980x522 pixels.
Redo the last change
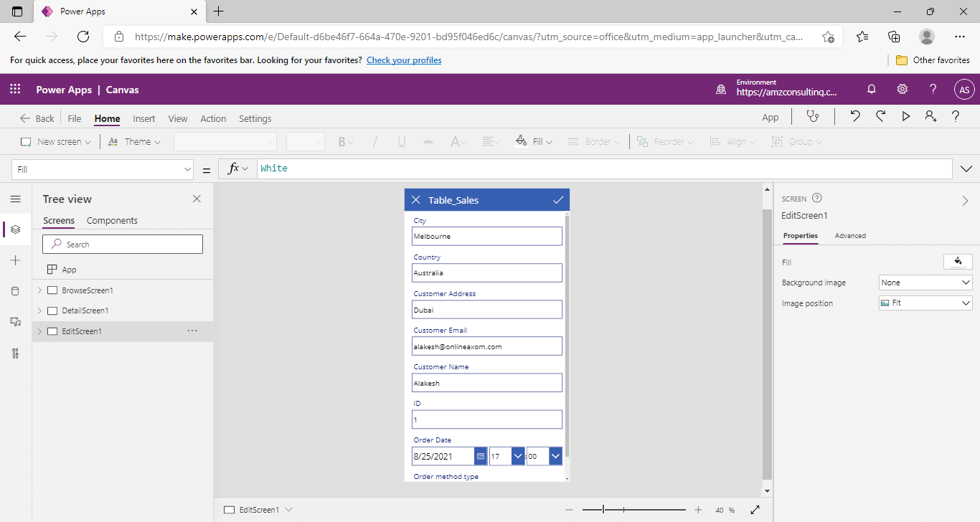880,115
